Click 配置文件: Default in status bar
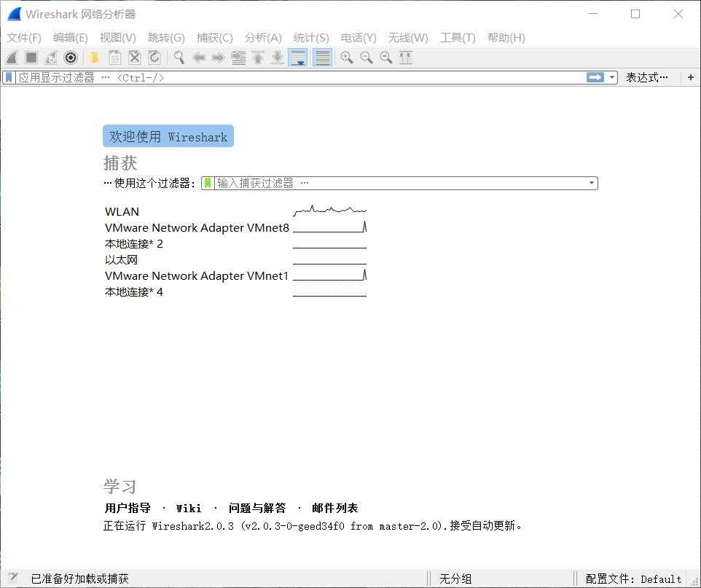 tap(633, 579)
